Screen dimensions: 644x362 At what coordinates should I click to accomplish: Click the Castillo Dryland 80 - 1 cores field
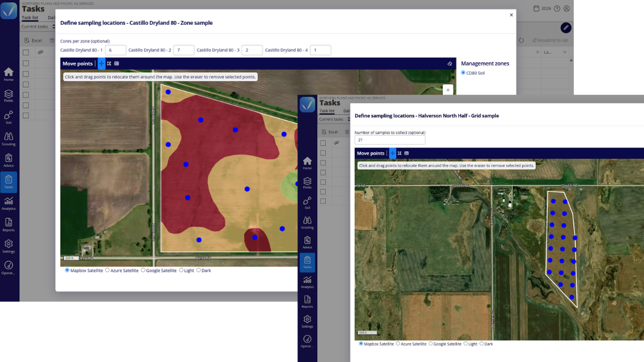point(115,50)
